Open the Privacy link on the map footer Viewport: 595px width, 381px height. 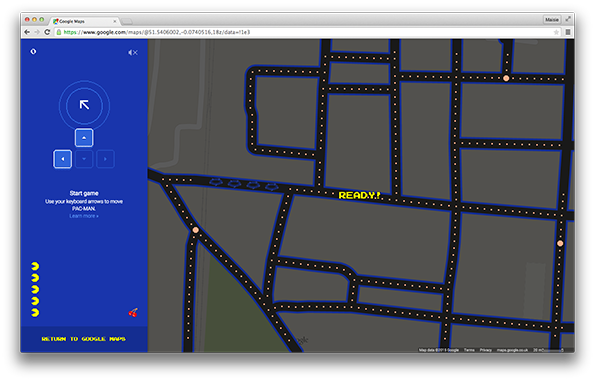click(x=486, y=350)
